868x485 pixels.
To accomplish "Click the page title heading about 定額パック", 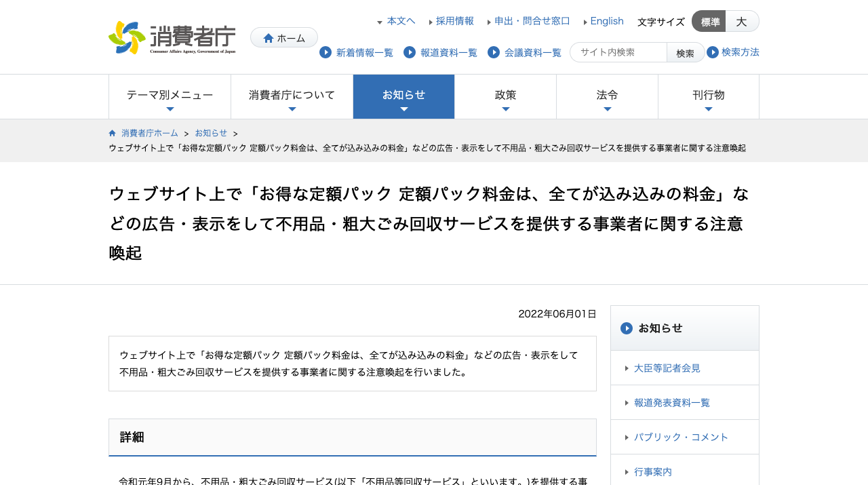I will point(429,223).
